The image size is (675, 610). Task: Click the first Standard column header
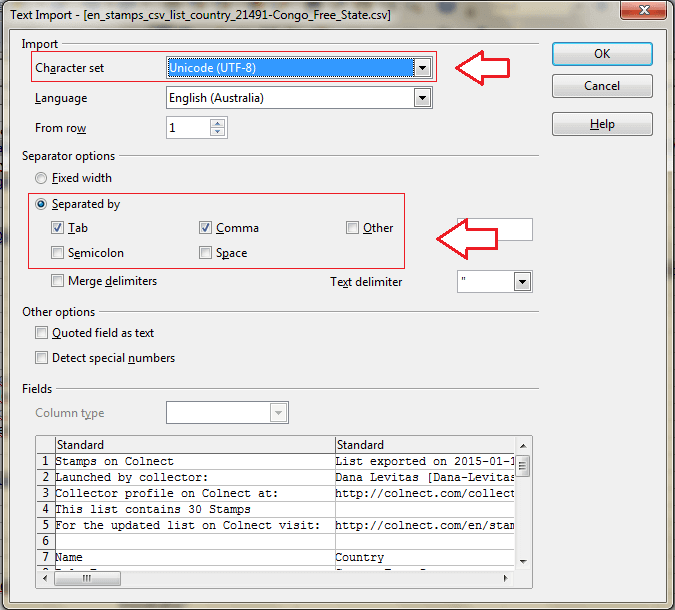(x=194, y=445)
